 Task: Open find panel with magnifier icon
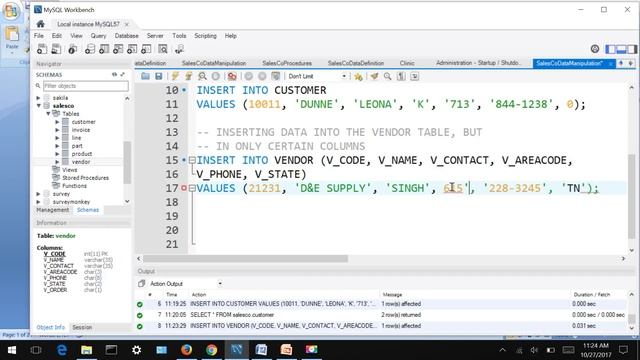[387, 76]
